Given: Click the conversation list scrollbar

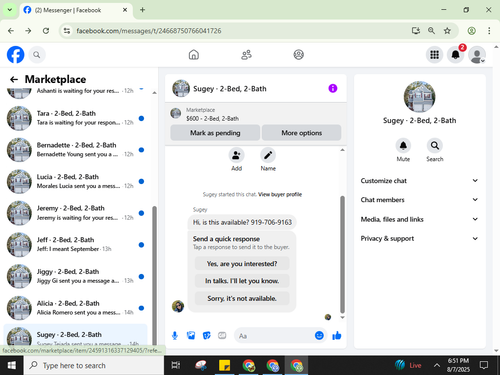Looking at the screenshot, I should point(154,275).
